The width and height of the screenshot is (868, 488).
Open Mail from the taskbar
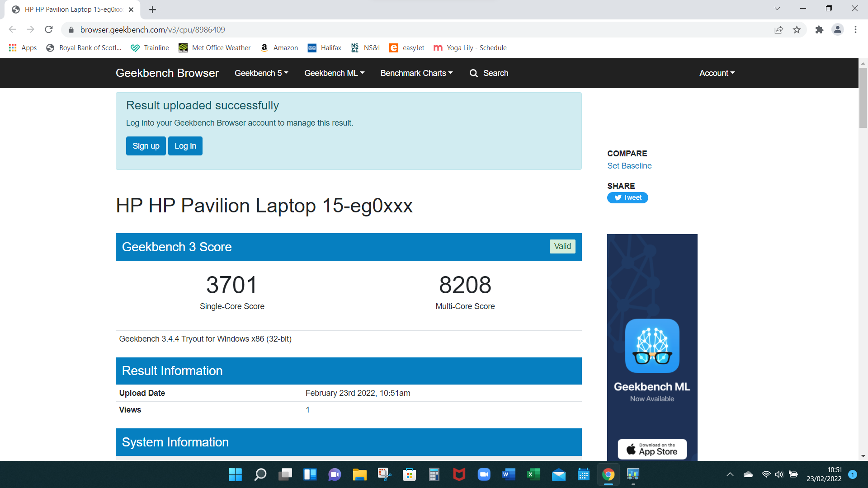point(559,474)
